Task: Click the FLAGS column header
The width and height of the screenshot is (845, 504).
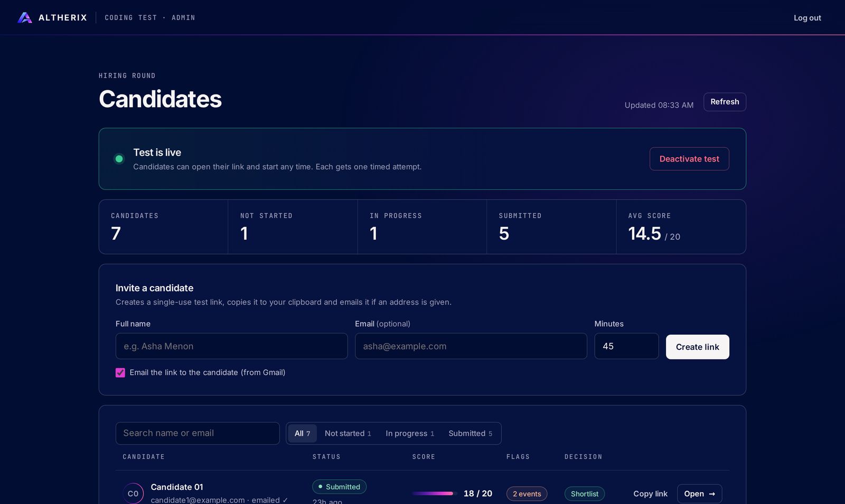Action: click(x=518, y=457)
